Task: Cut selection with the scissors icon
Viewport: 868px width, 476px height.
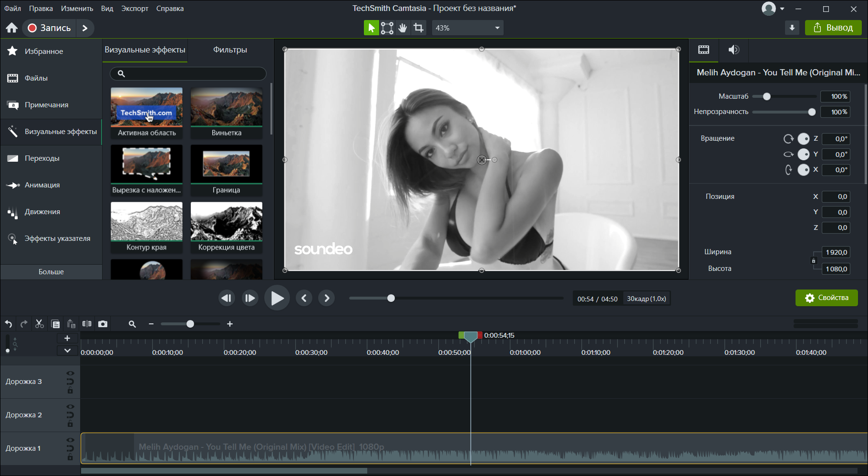Action: (x=40, y=324)
